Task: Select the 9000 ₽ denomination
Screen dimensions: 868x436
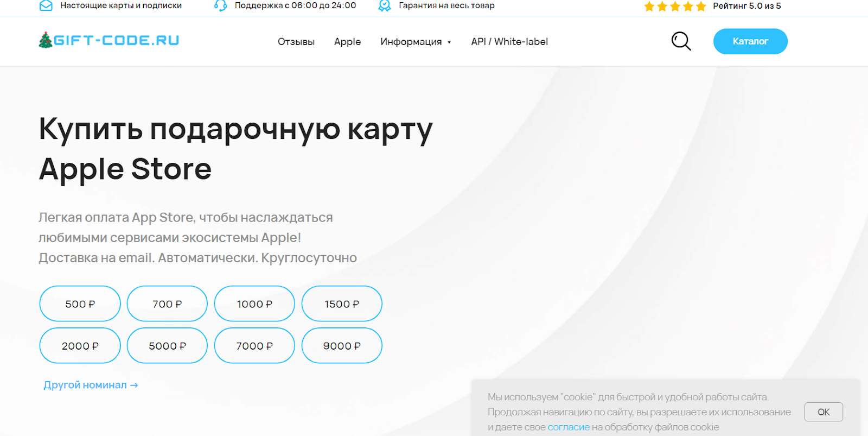Action: pyautogui.click(x=342, y=346)
